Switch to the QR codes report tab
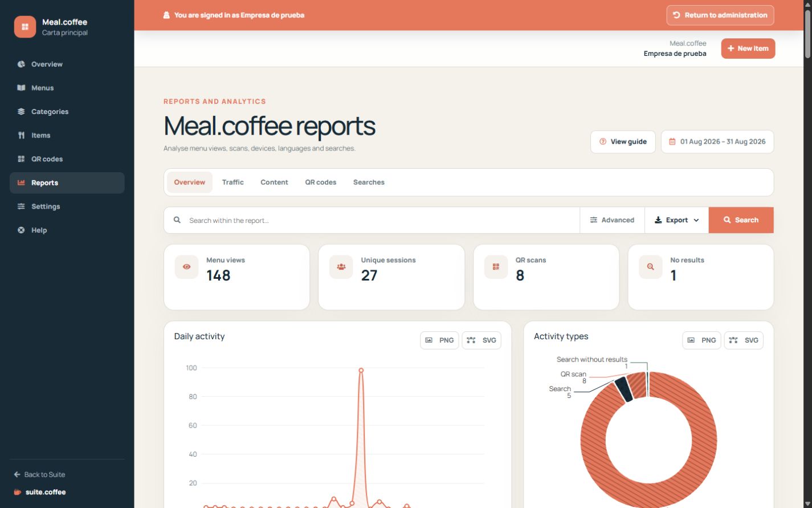 321,182
